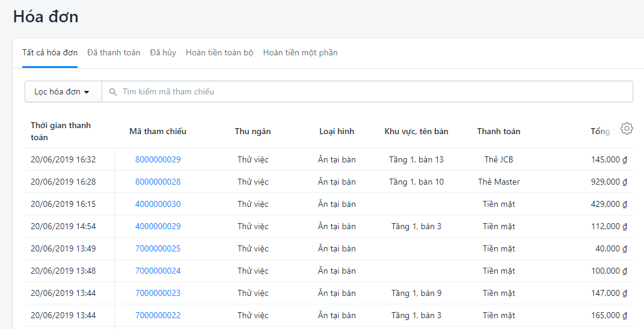Open invoice 8000000029
Image resolution: width=644 pixels, height=329 pixels.
[x=158, y=160]
